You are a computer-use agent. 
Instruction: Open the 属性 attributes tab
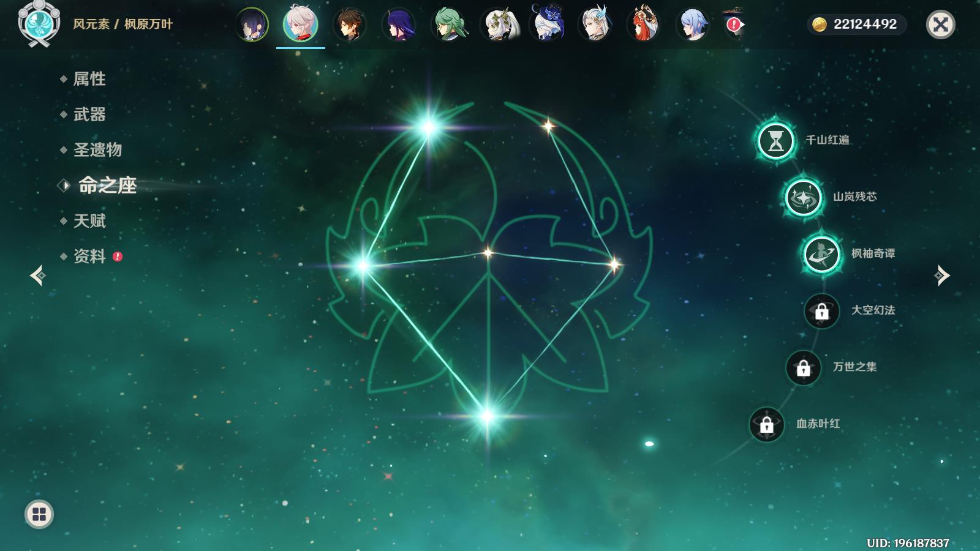(x=89, y=78)
